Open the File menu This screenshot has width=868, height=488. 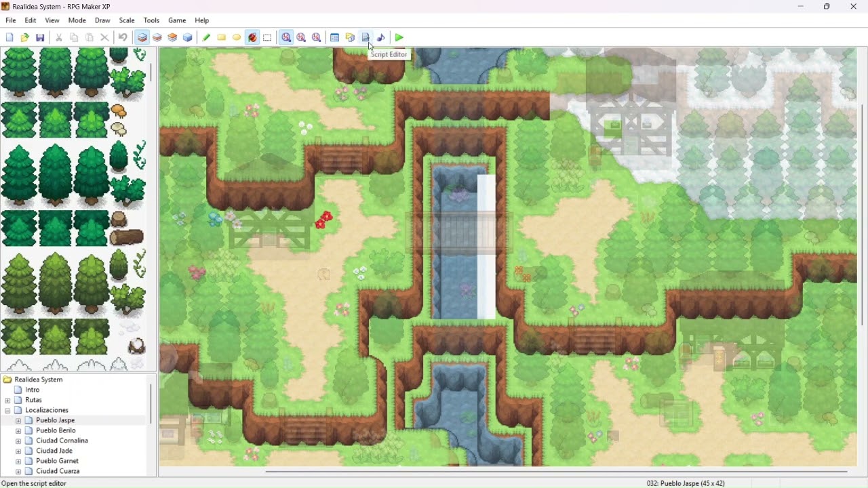pyautogui.click(x=11, y=20)
